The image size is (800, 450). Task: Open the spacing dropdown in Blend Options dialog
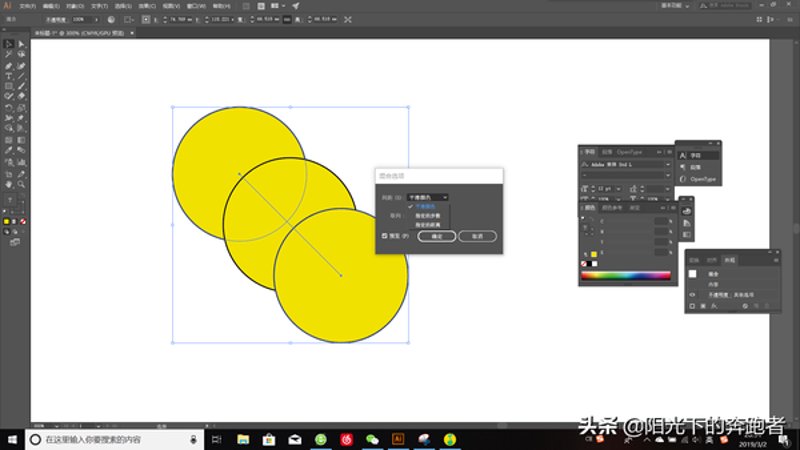tap(427, 197)
